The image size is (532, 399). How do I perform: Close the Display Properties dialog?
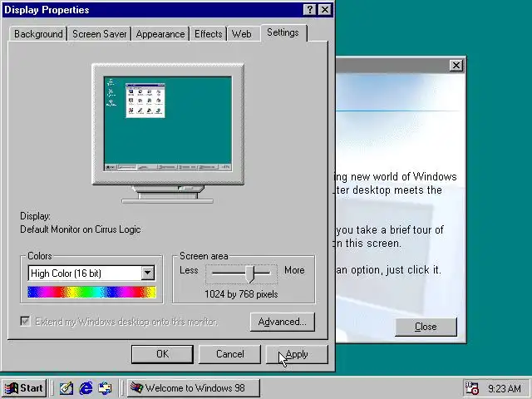pyautogui.click(x=325, y=9)
